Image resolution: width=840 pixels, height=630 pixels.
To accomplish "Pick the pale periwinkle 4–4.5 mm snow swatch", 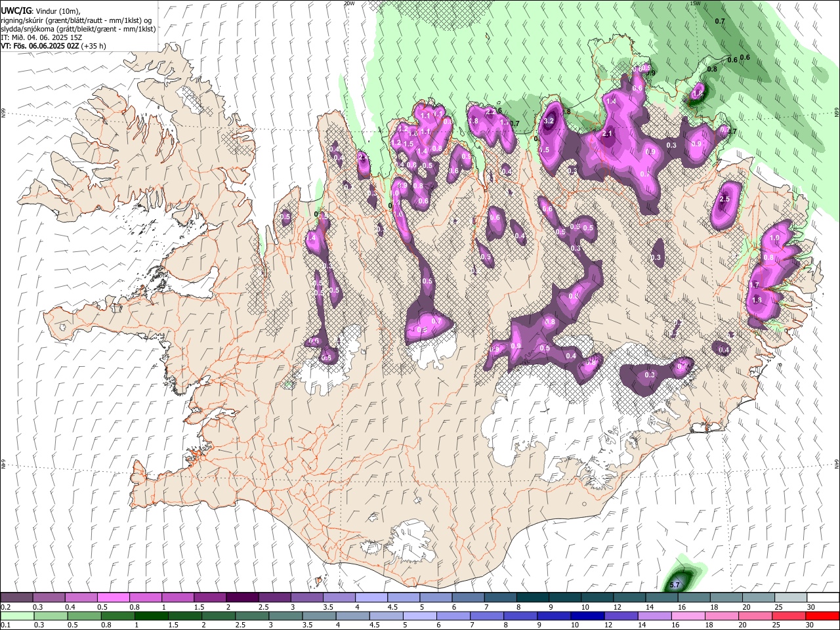I will (371, 598).
